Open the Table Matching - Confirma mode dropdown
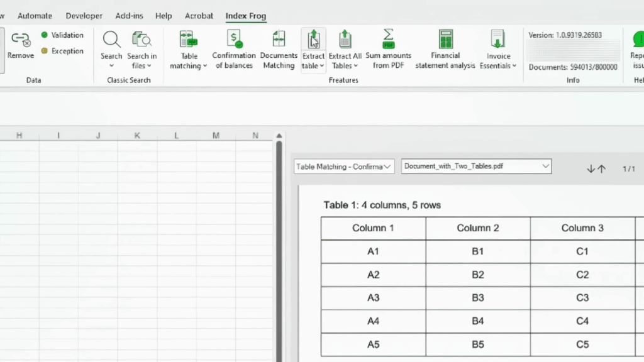Screen dimensions: 644x362 click(x=344, y=166)
